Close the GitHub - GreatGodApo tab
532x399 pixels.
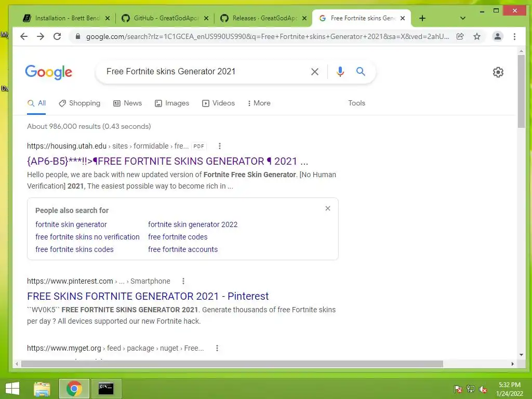(x=206, y=18)
